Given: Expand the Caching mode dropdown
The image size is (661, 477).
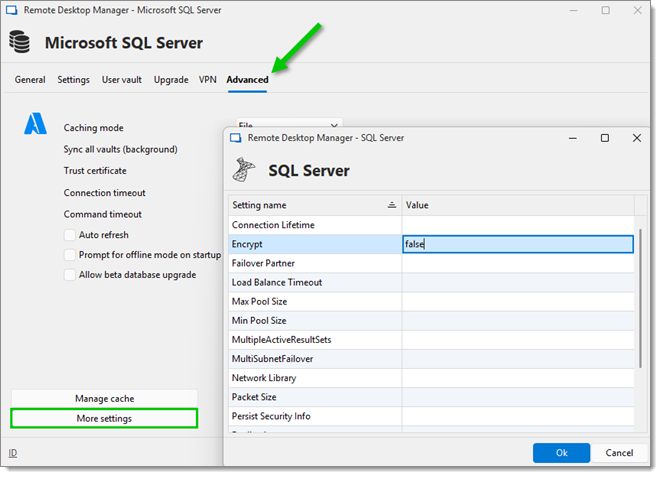Looking at the screenshot, I should click(289, 123).
